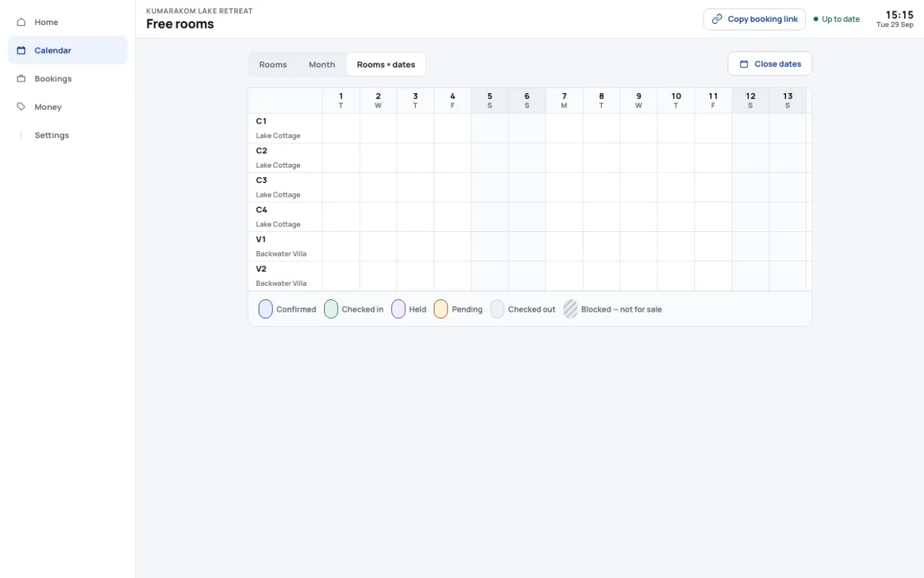This screenshot has height=578, width=924.
Task: Go to the Bookings section label
Action: (53, 79)
